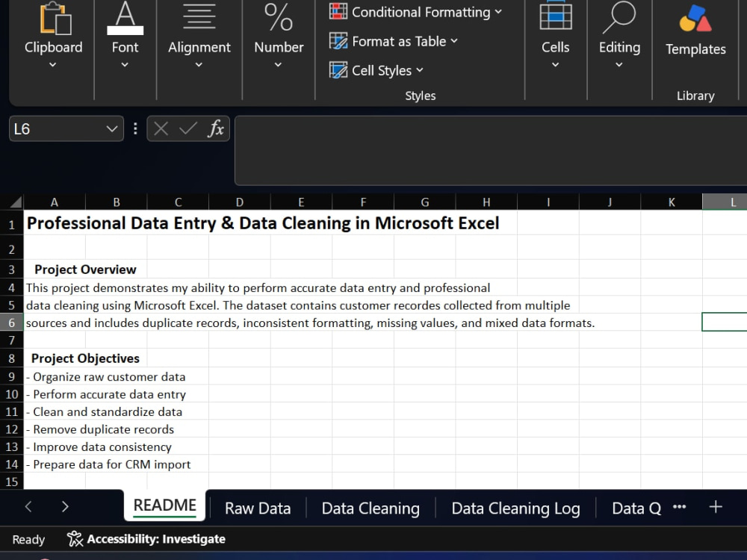Click the Name Box showing L6
747x560 pixels.
(58, 129)
